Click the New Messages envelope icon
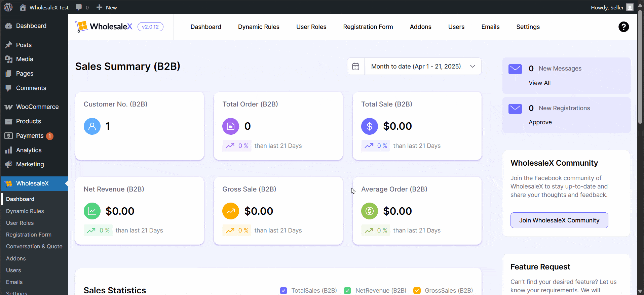644x295 pixels. 515,69
